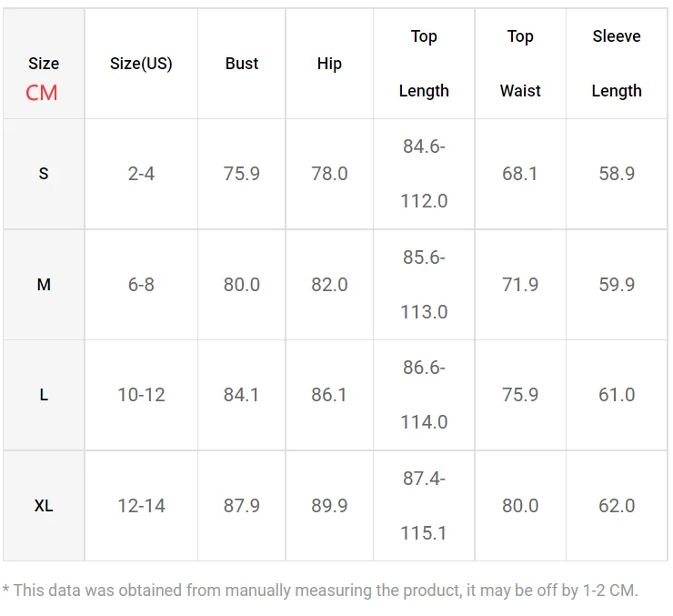Image resolution: width=673 pixels, height=616 pixels.
Task: Select the US size 10-12 cell
Action: (x=141, y=395)
